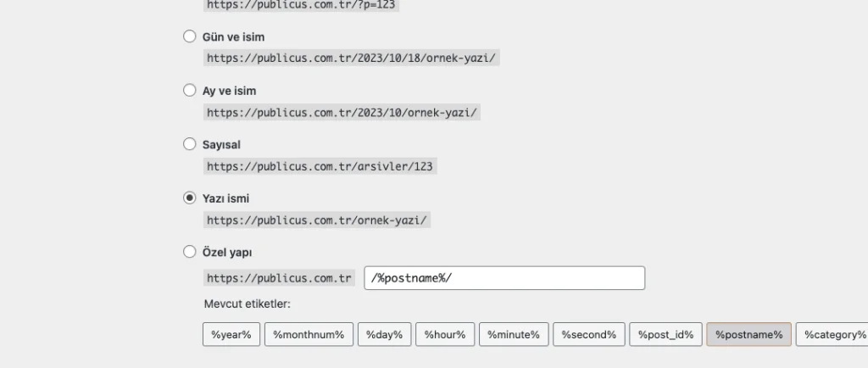
Task: Click the arsivler/123 example URL
Action: (x=320, y=166)
